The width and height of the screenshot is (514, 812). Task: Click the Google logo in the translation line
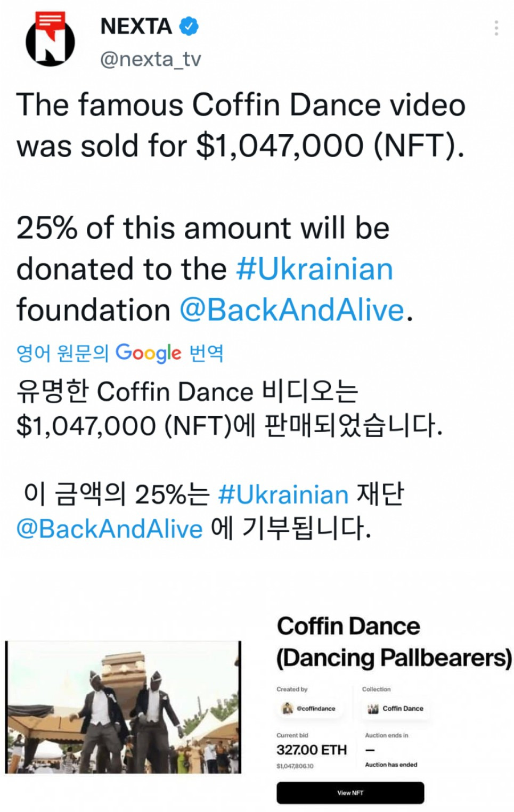coord(148,353)
